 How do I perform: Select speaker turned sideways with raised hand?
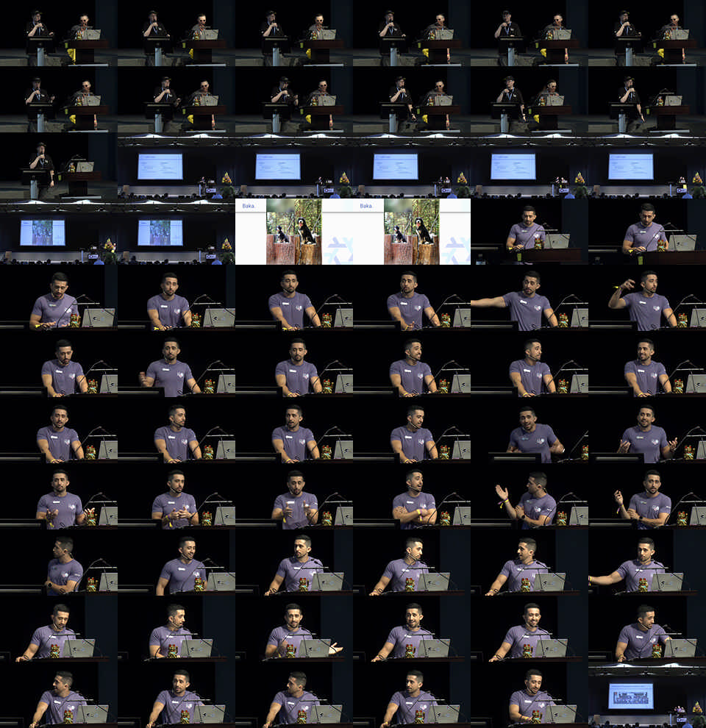coord(529,496)
